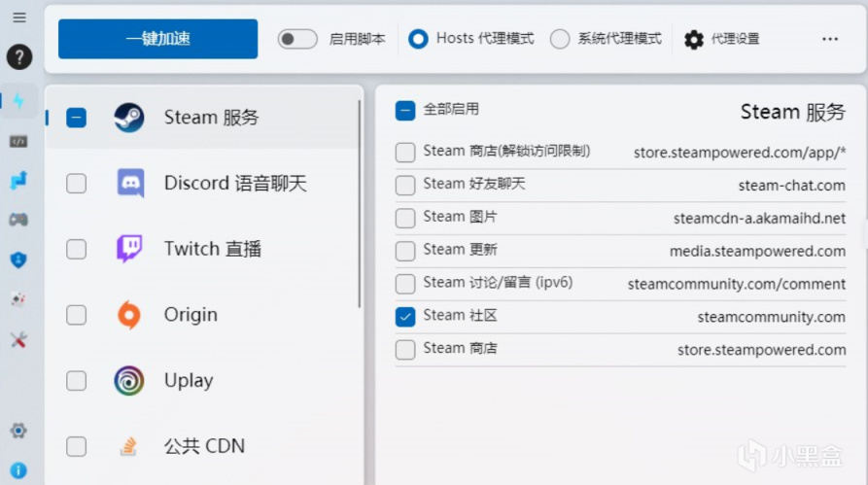Viewport: 868px width, 485px height.
Task: Click the Discord logo icon
Action: (x=130, y=183)
